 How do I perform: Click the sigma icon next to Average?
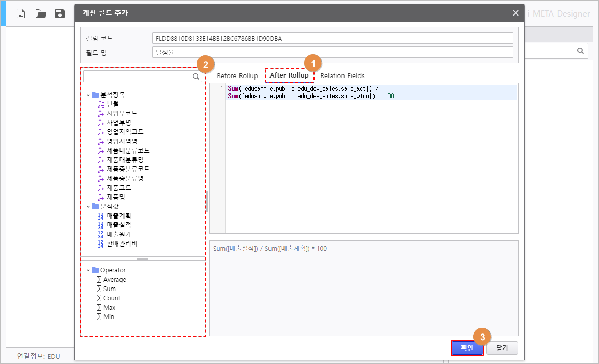99,280
